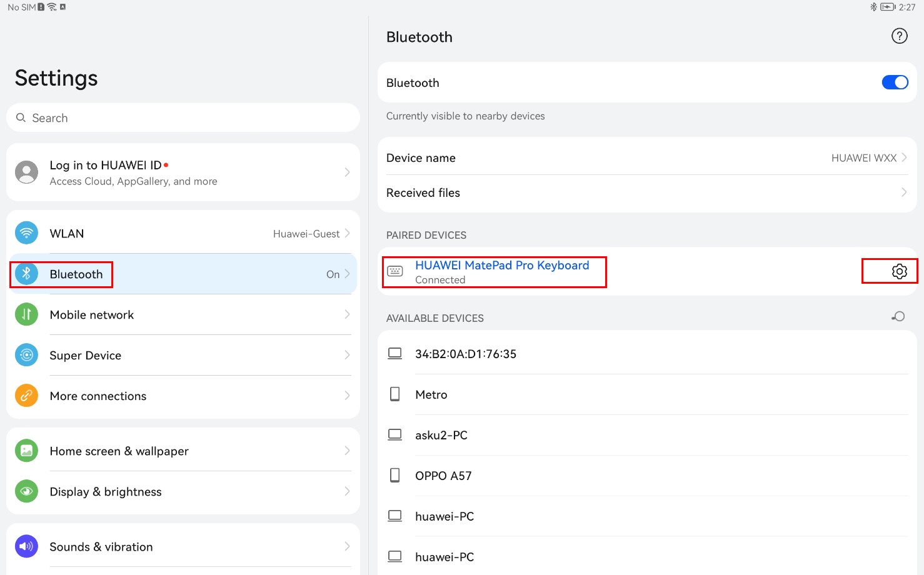Open Device name setting

tap(647, 157)
